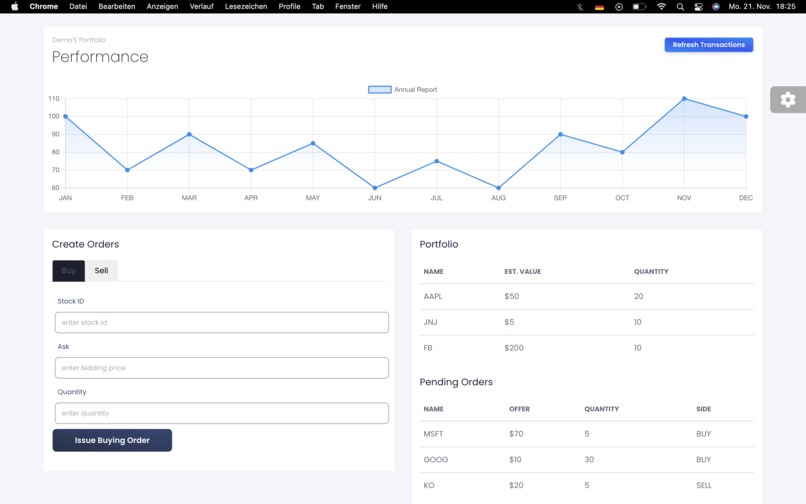Switch to the Buy tab
Viewport: 806px width, 504px height.
pos(68,271)
